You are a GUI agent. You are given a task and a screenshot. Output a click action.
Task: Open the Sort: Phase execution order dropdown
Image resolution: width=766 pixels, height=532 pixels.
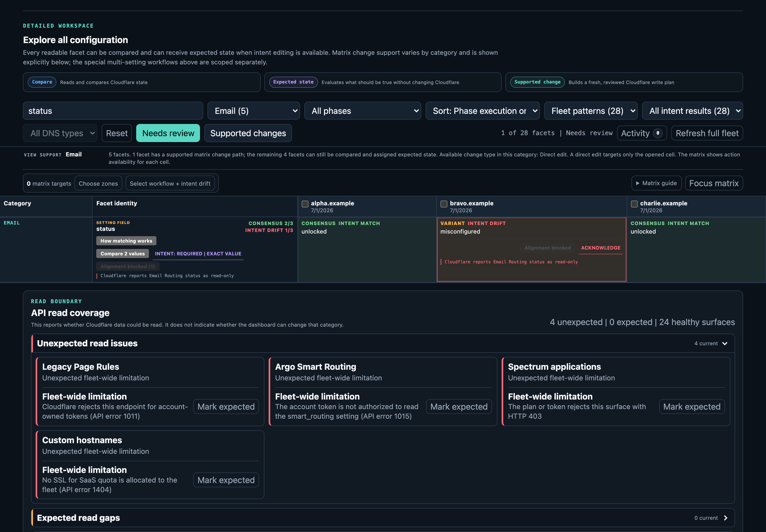482,111
